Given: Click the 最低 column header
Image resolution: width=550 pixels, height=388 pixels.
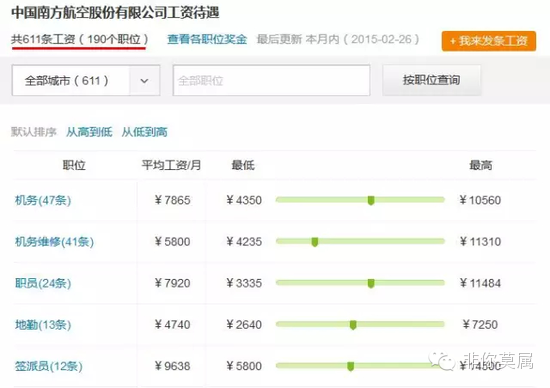Looking at the screenshot, I should 243,165.
